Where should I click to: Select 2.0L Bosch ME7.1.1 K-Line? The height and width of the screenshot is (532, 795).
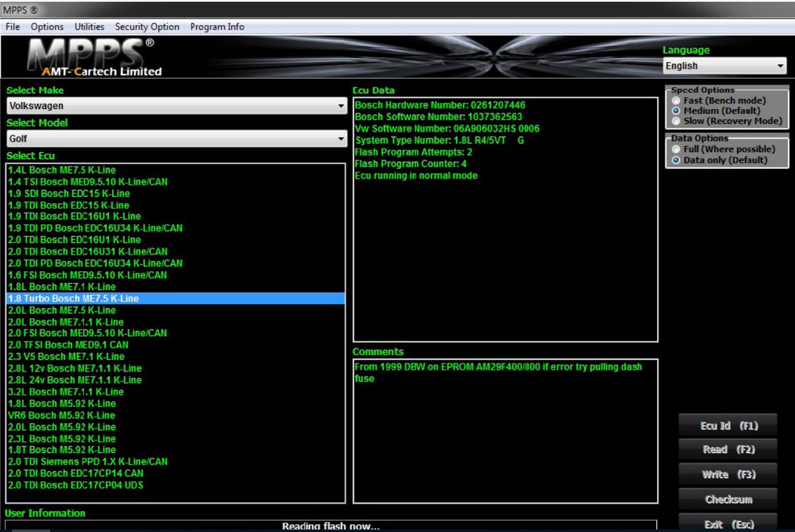coord(176,322)
